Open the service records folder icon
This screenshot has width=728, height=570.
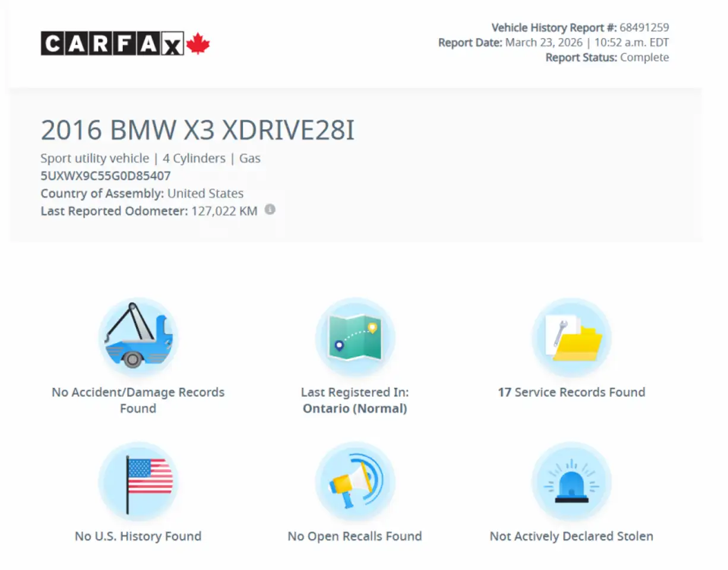click(x=571, y=337)
